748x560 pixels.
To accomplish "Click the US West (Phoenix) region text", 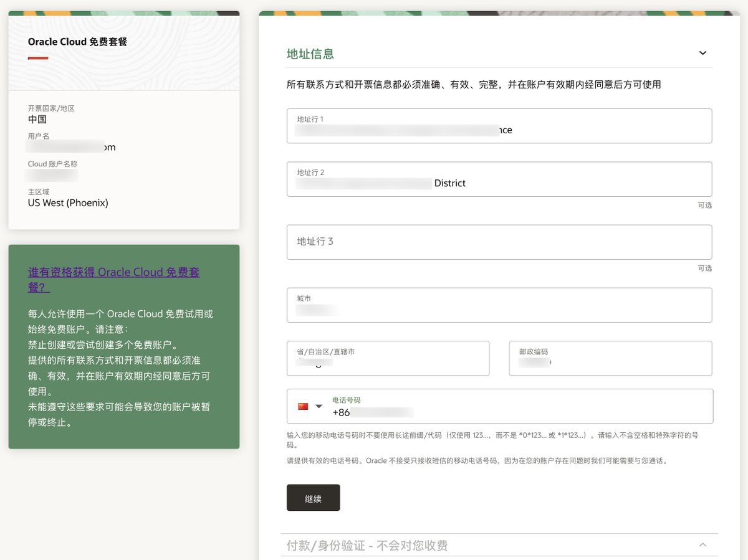I will [x=68, y=203].
